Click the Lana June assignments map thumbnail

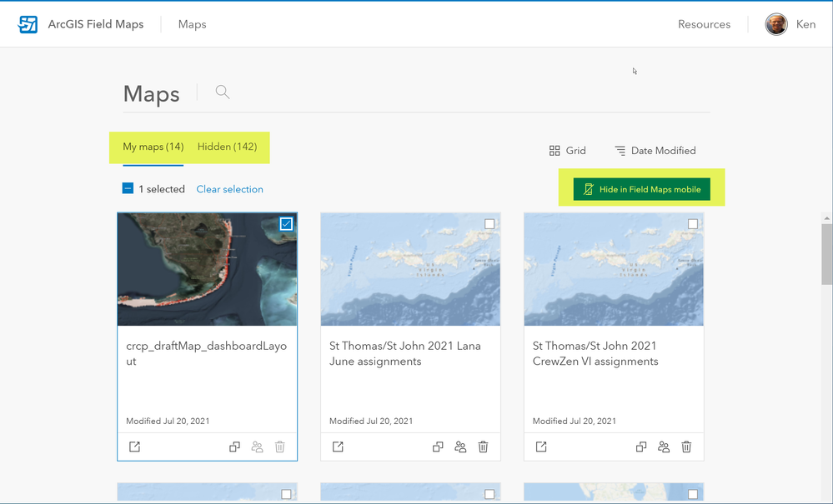pos(410,270)
